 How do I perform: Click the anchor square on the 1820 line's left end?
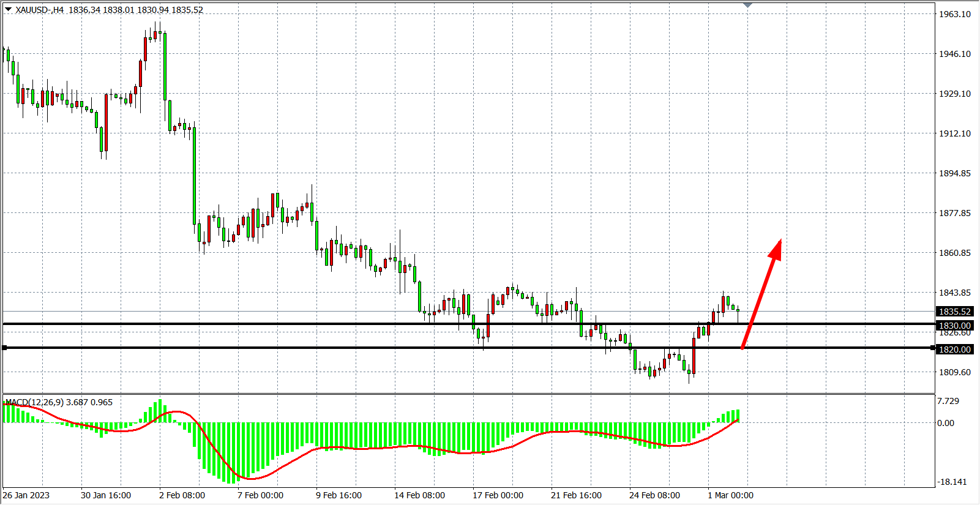click(x=5, y=348)
